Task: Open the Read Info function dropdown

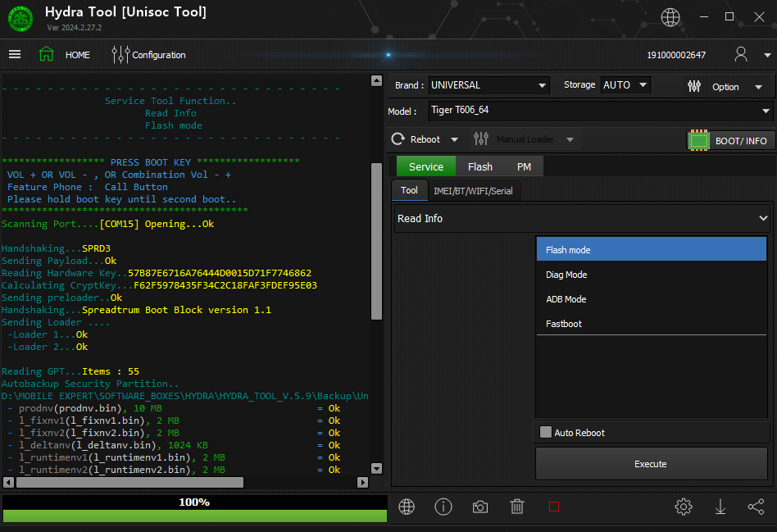Action: [582, 219]
